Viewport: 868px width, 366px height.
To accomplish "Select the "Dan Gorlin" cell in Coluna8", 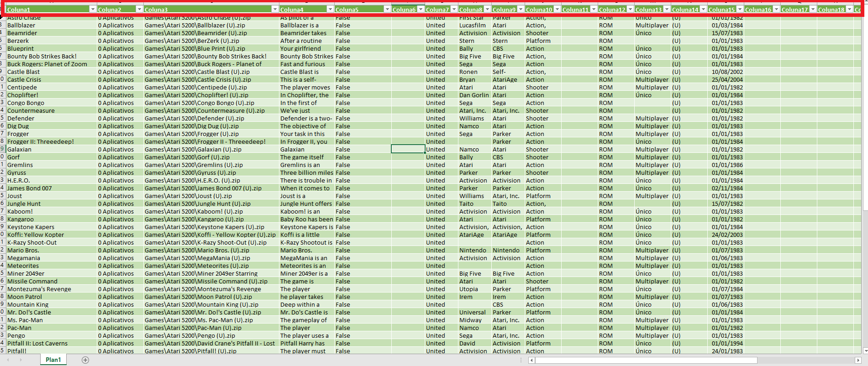I will 475,95.
